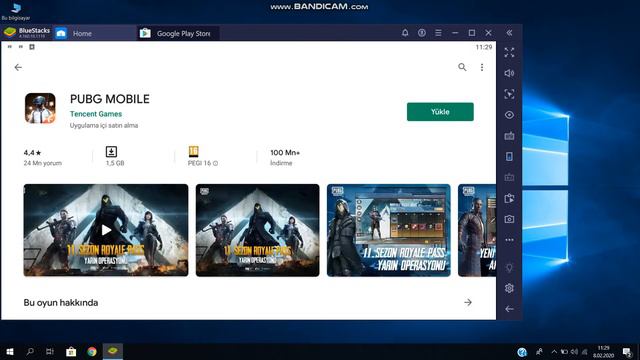
Task: Expand Bu oyun hakkında arrow
Action: pyautogui.click(x=468, y=302)
